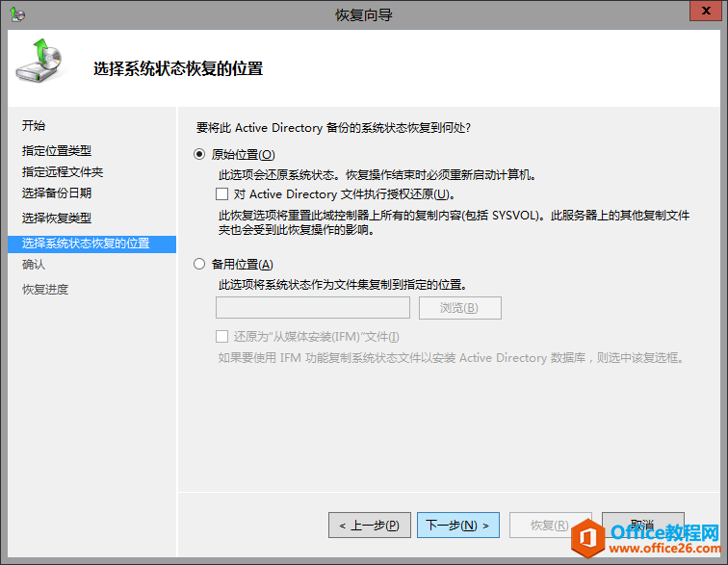
Task: Click the alternate location path input field
Action: [x=312, y=307]
